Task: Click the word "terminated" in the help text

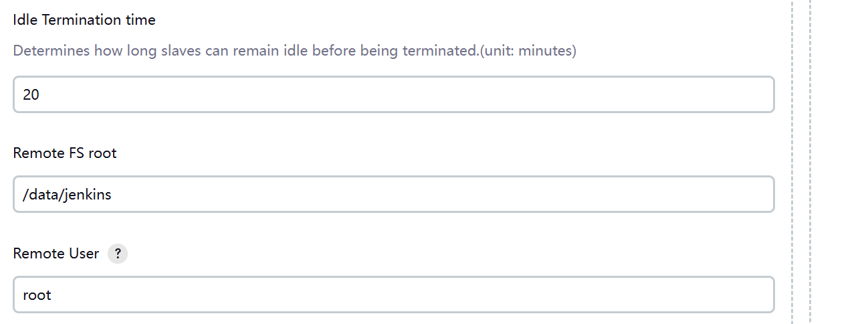Action: pyautogui.click(x=439, y=51)
